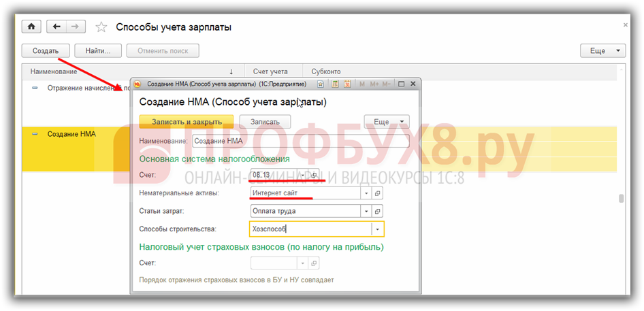Open the calendar icon in the dialog title bar
This screenshot has height=311, width=644.
(x=347, y=84)
